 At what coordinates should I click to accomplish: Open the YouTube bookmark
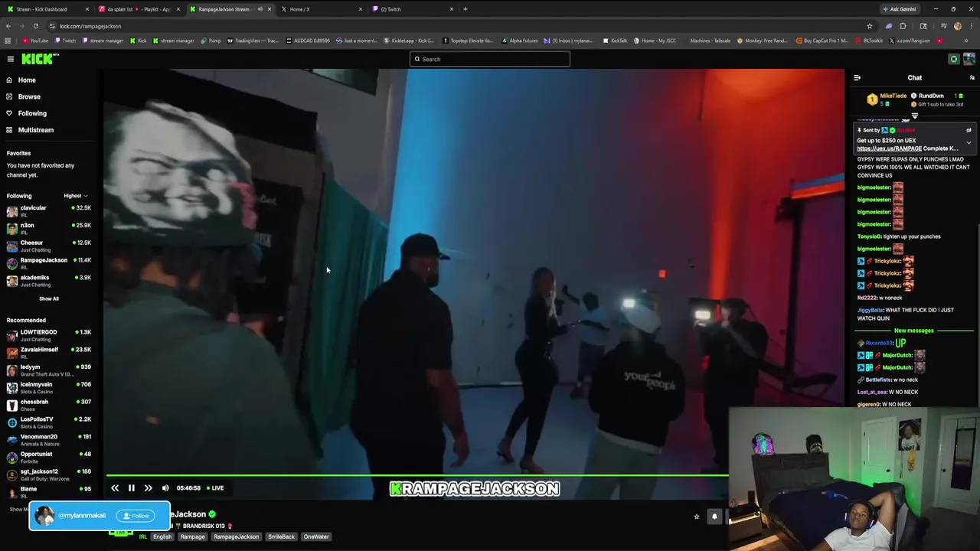pos(35,41)
